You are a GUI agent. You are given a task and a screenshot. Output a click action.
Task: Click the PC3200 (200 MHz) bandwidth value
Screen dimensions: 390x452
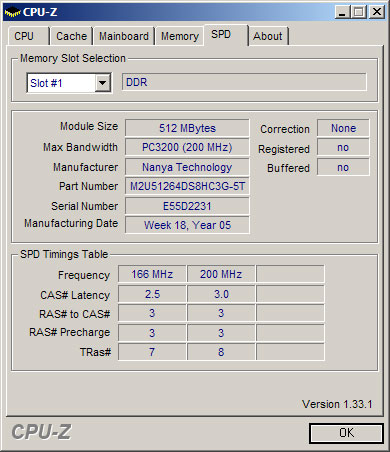[187, 147]
